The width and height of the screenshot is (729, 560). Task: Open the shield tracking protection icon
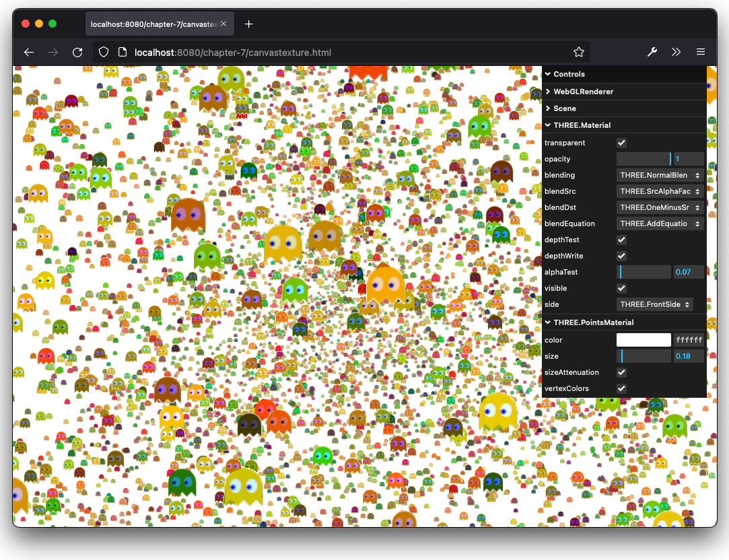click(104, 52)
